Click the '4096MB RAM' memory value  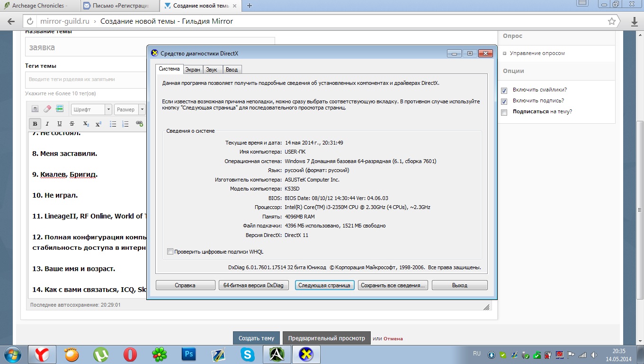[x=300, y=217]
